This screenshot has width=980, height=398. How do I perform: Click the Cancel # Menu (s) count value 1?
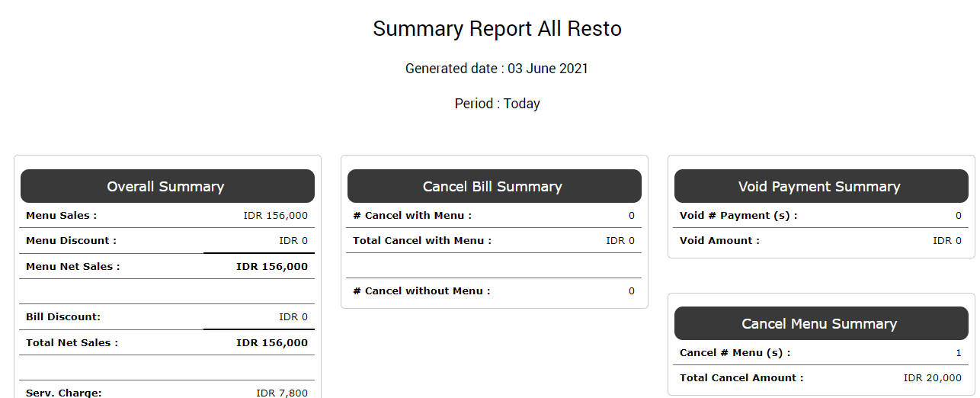[x=959, y=353]
